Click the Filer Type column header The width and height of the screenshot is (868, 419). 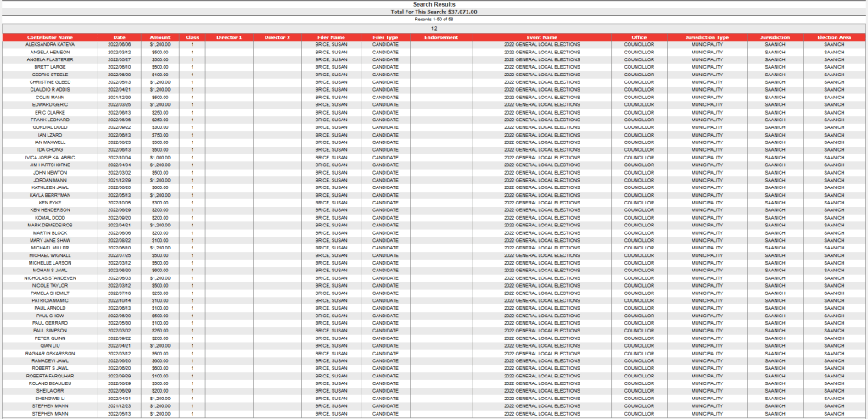point(385,37)
